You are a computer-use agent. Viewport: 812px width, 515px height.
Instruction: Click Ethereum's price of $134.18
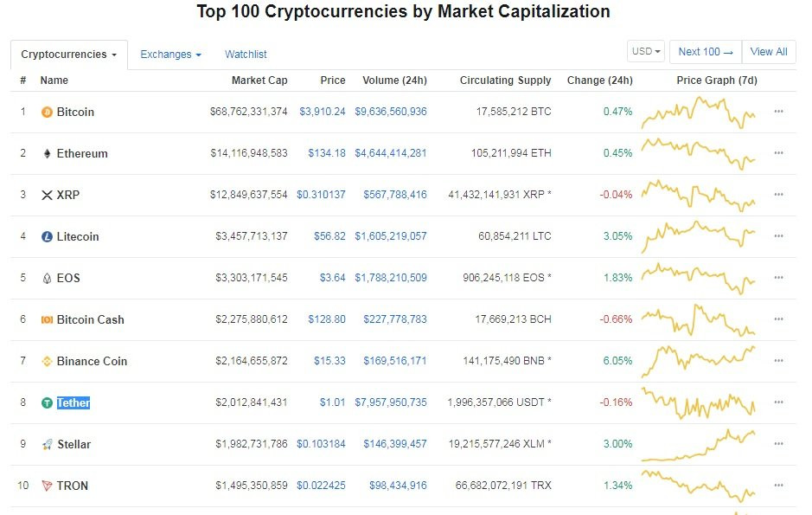pos(327,153)
